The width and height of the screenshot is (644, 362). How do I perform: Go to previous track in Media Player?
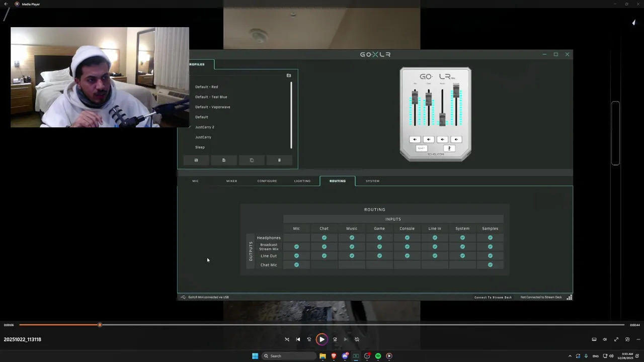[298, 339]
